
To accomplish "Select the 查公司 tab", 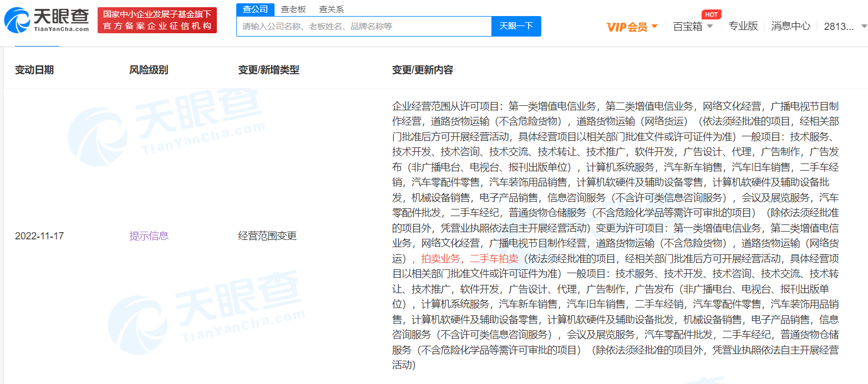I will [256, 9].
